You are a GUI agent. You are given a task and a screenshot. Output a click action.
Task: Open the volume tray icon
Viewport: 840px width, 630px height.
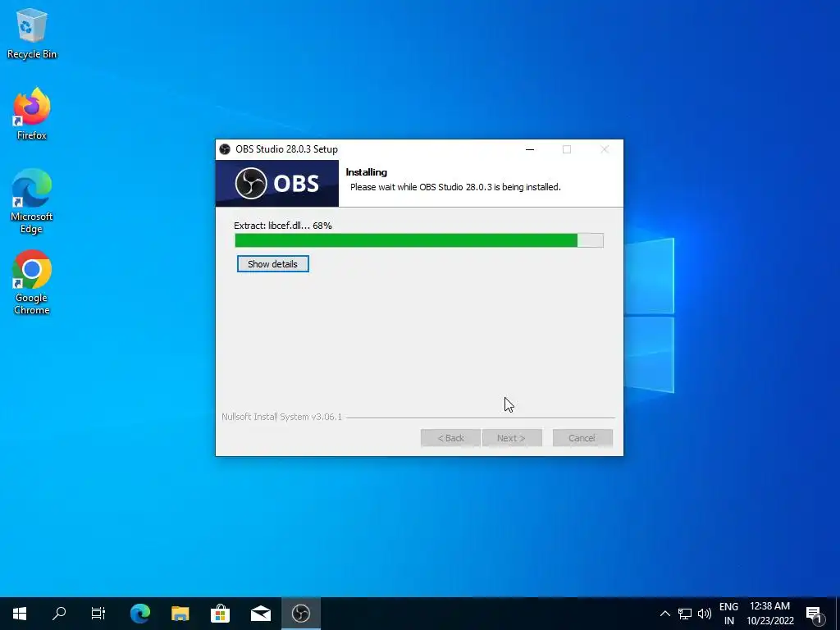pos(705,614)
